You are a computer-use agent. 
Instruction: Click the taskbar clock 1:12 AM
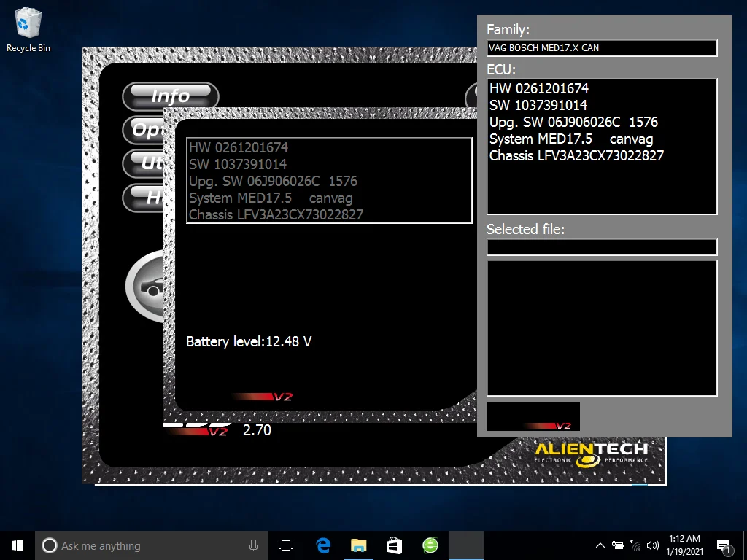point(684,545)
